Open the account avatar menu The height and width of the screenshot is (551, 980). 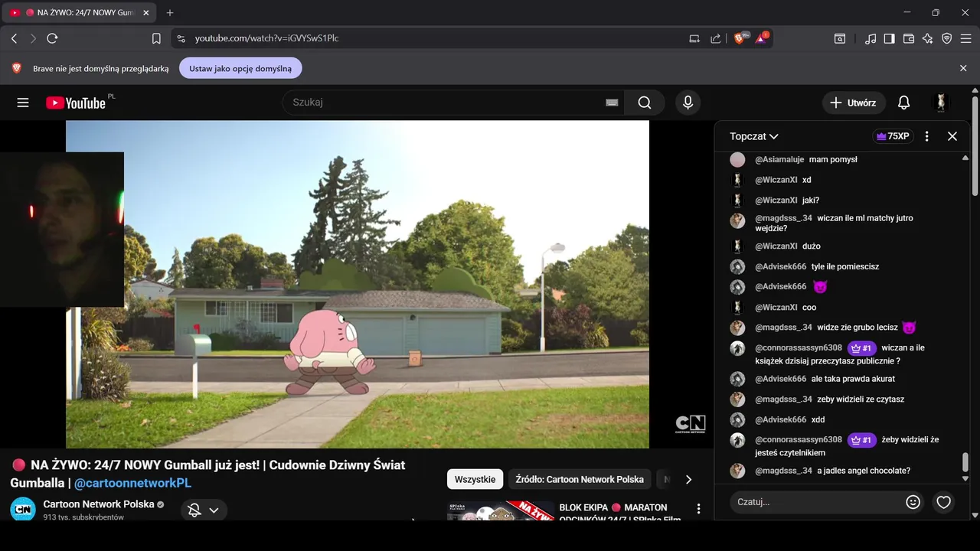pyautogui.click(x=941, y=103)
